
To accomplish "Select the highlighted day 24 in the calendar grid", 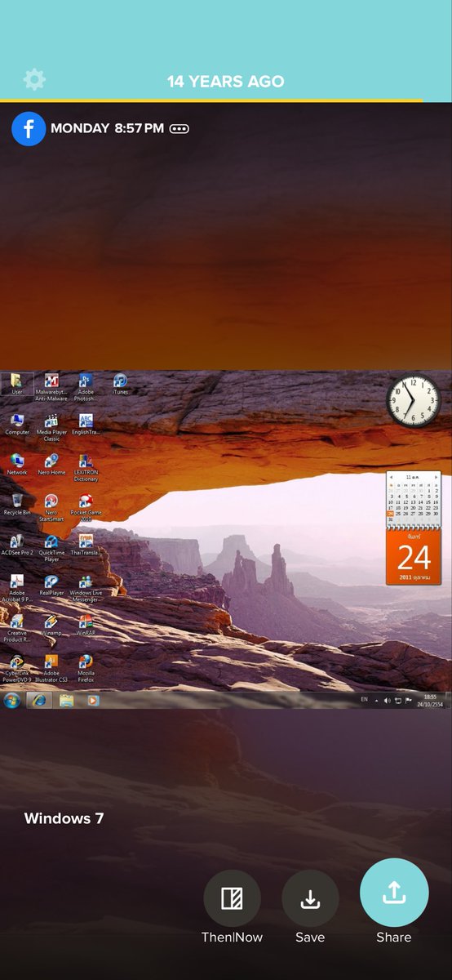I will tap(391, 514).
